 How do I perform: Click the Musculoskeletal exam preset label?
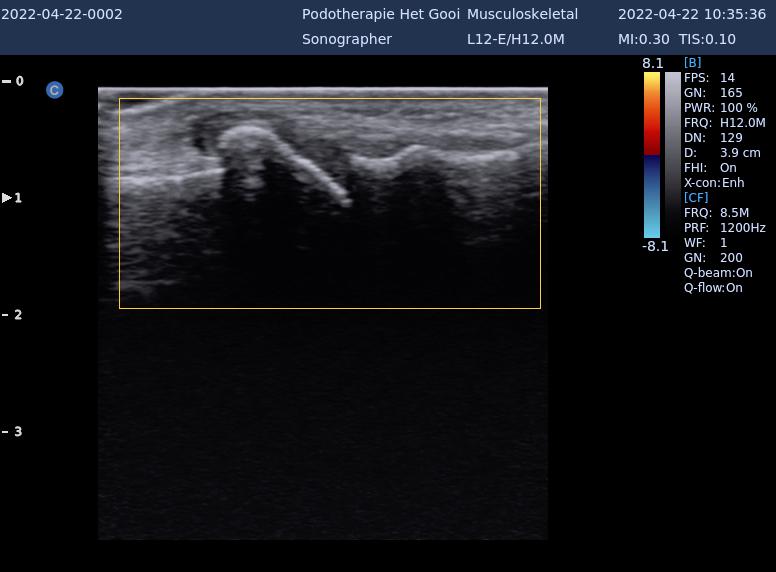pyautogui.click(x=522, y=15)
